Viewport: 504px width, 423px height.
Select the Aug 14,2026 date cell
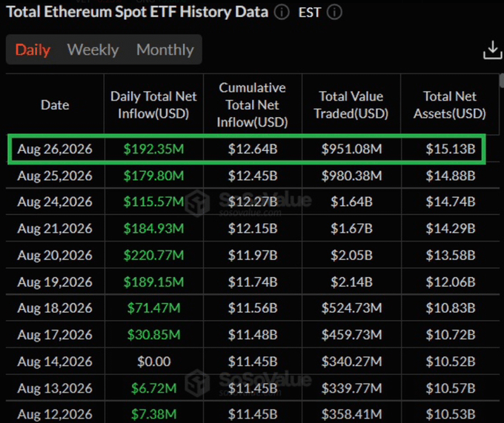[x=55, y=362]
